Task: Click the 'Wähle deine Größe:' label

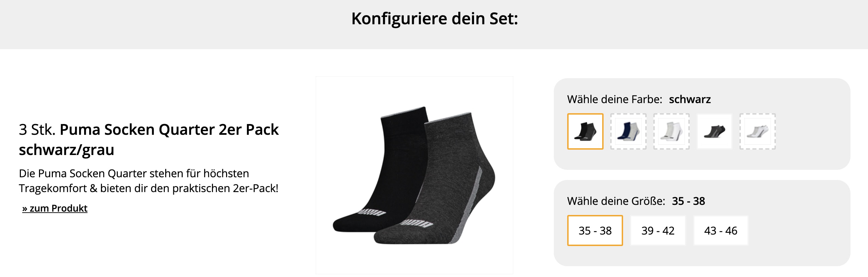Action: pos(616,201)
